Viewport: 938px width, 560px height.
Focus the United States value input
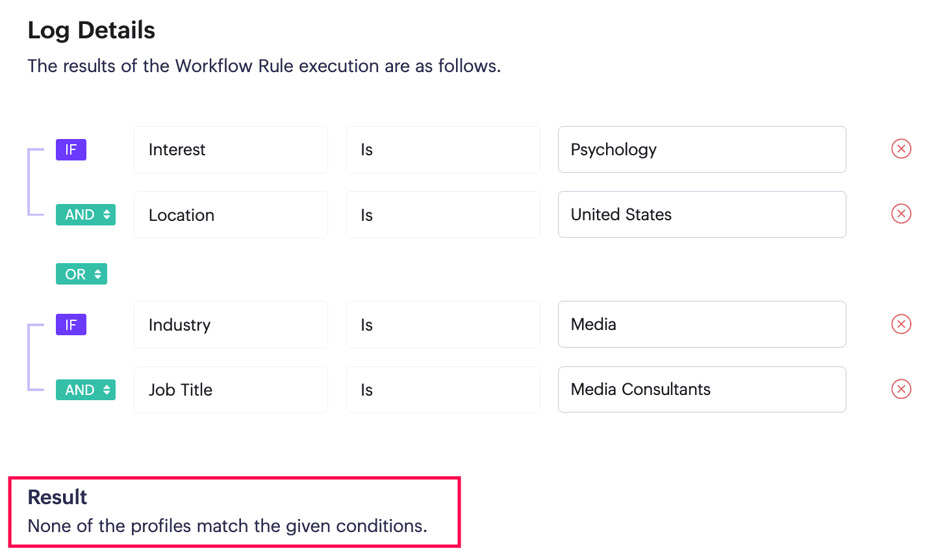coord(702,214)
